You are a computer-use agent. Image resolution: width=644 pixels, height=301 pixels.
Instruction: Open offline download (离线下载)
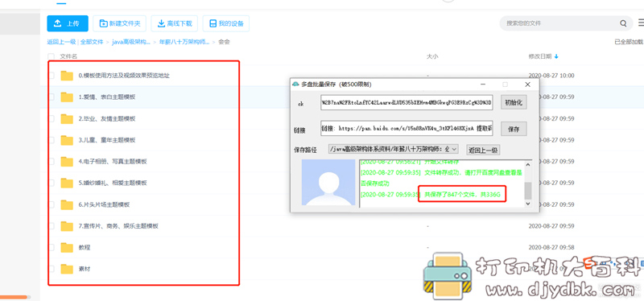pos(175,23)
